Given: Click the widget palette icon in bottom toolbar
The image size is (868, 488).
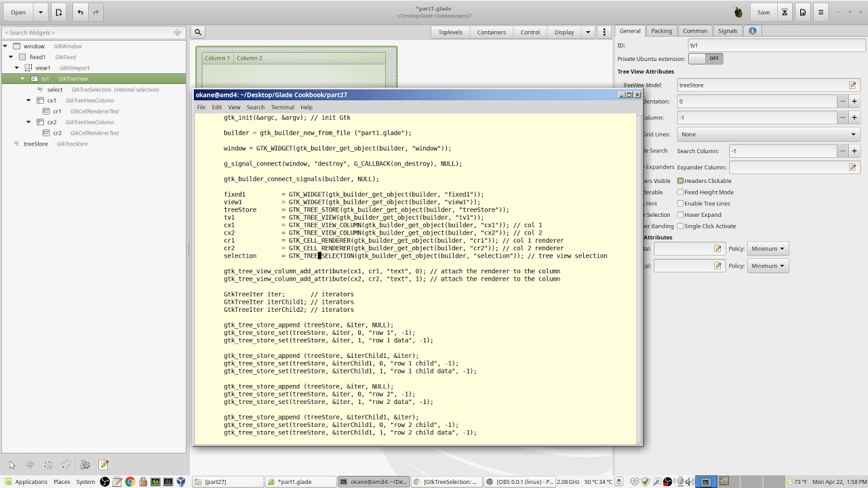Looking at the screenshot, I should coord(85,465).
